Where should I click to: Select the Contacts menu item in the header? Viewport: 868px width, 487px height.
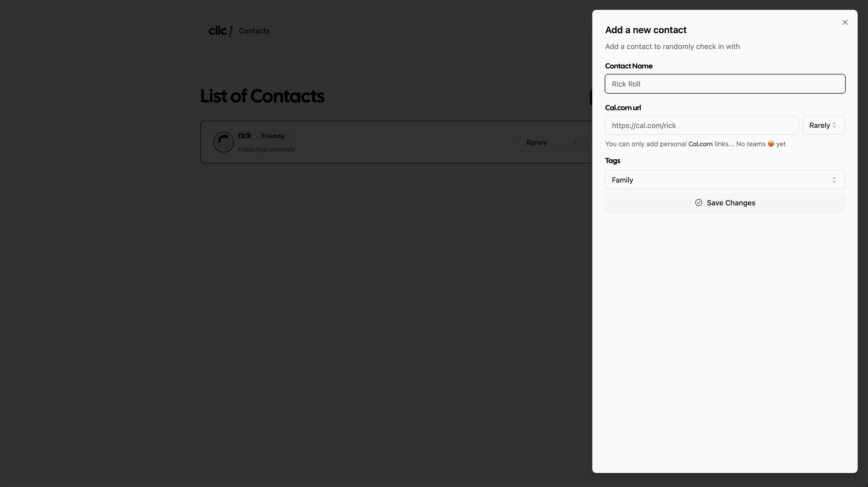click(x=254, y=31)
